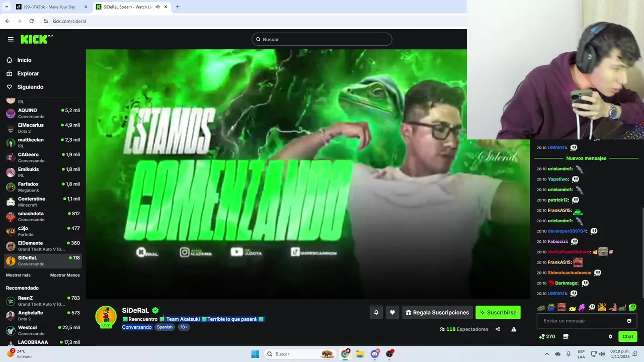Screen dimensions: 644x362
Task: Select the laughing man face emote
Action: tap(561, 307)
